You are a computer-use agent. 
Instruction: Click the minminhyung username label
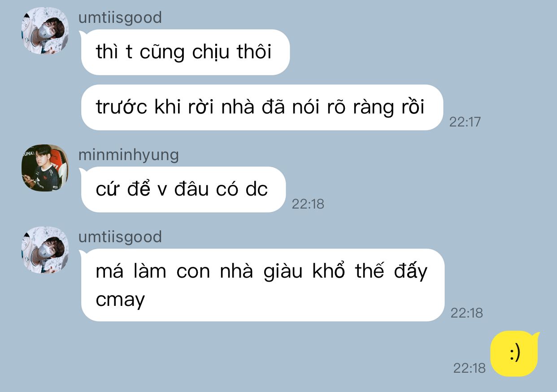129,155
